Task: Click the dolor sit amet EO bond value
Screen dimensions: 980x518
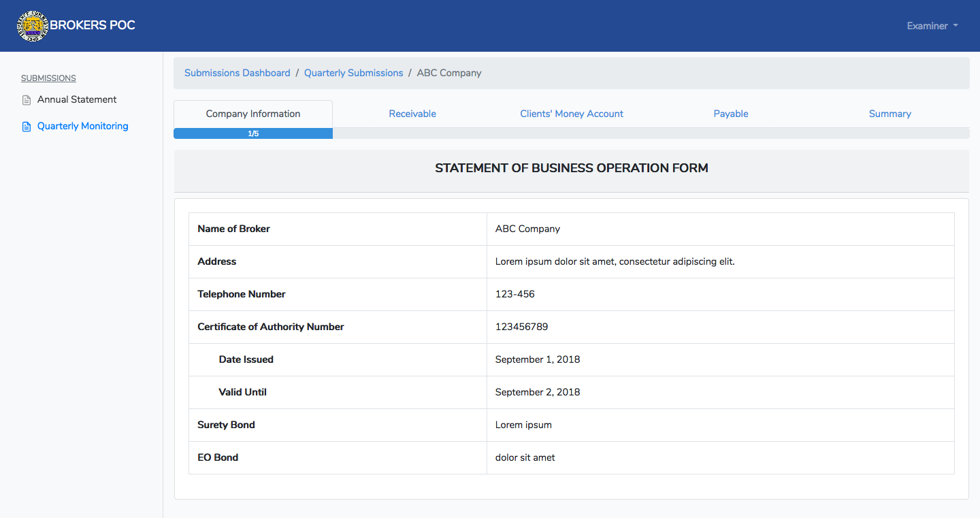Action: coord(525,457)
